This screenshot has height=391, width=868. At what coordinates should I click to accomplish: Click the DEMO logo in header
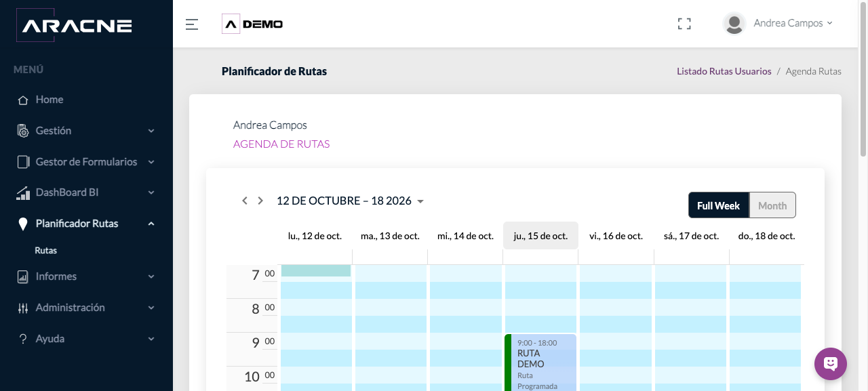252,24
